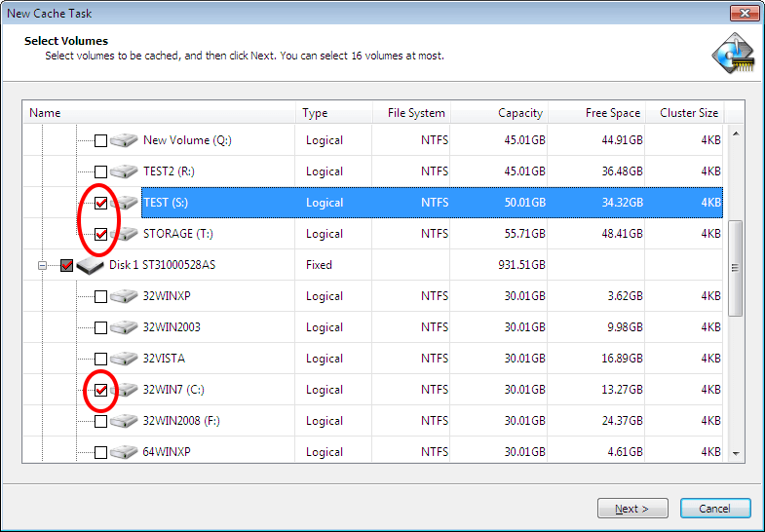This screenshot has height=532, width=765.
Task: Click the cache task wizard logo icon
Action: tap(734, 54)
